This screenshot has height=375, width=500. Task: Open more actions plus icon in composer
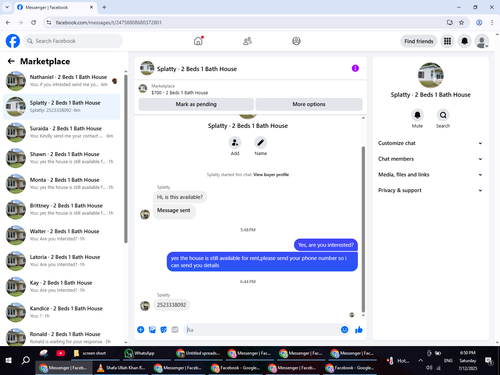tap(141, 330)
